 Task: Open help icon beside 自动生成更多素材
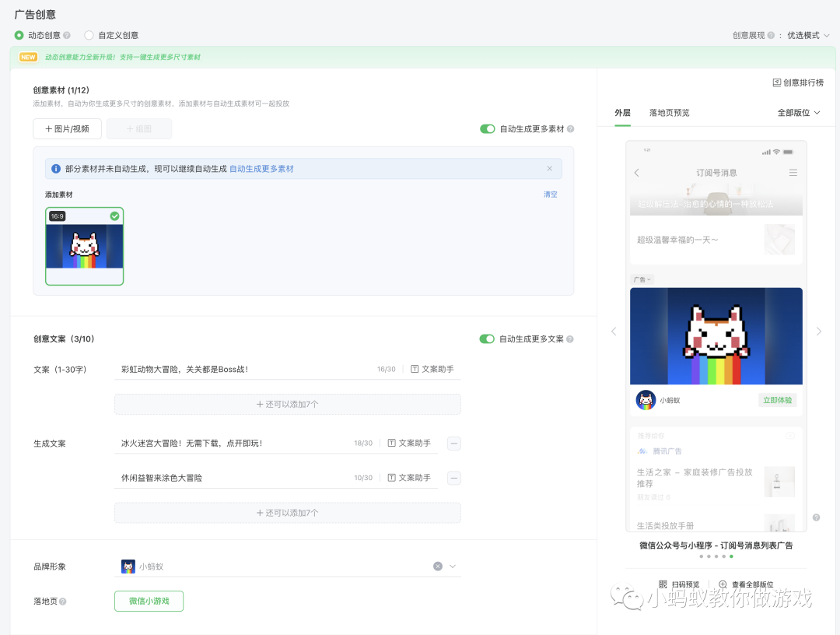click(x=571, y=128)
